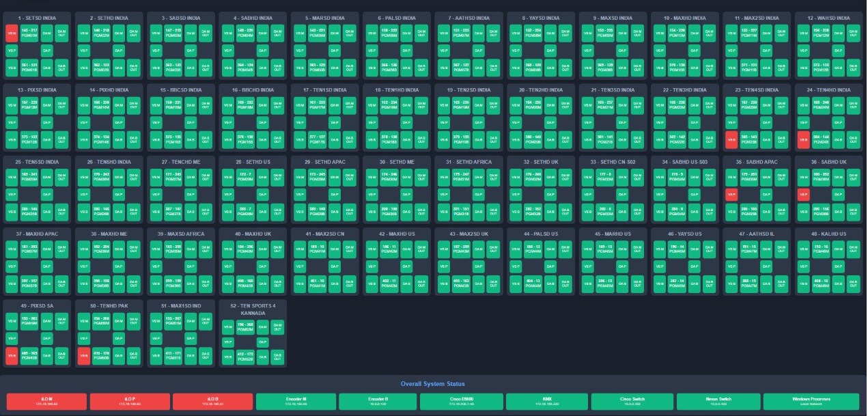Screen dimensions: 868x416
Task: Click the red VS P tile on SABHD APAC
Action: click(x=731, y=195)
